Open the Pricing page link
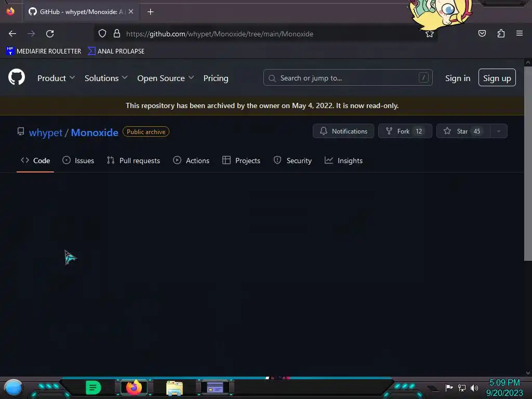 coord(216,78)
